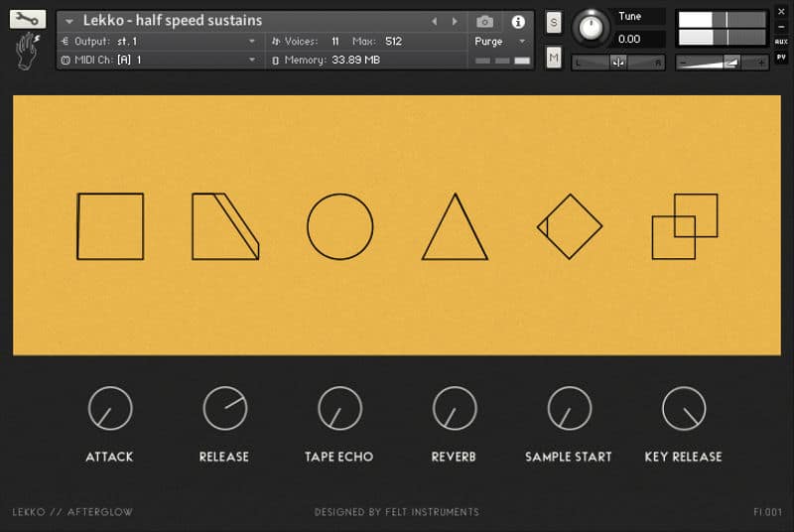The width and height of the screenshot is (794, 532).
Task: Go to next preset arrow
Action: pos(455,21)
